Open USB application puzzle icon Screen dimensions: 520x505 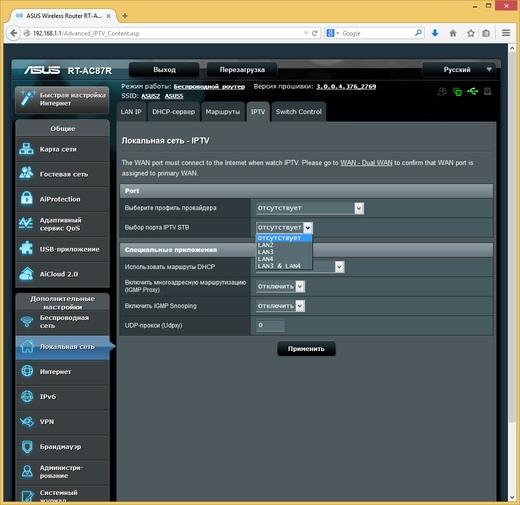pos(26,249)
